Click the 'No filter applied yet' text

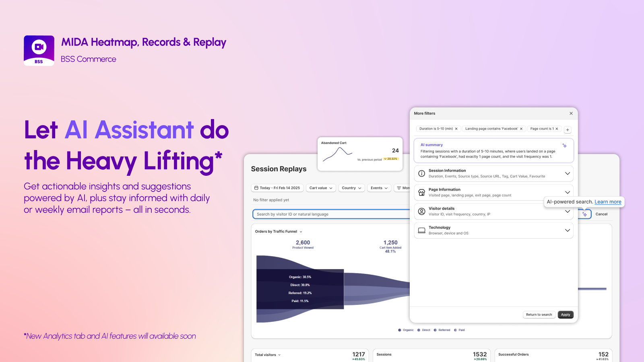coord(271,200)
